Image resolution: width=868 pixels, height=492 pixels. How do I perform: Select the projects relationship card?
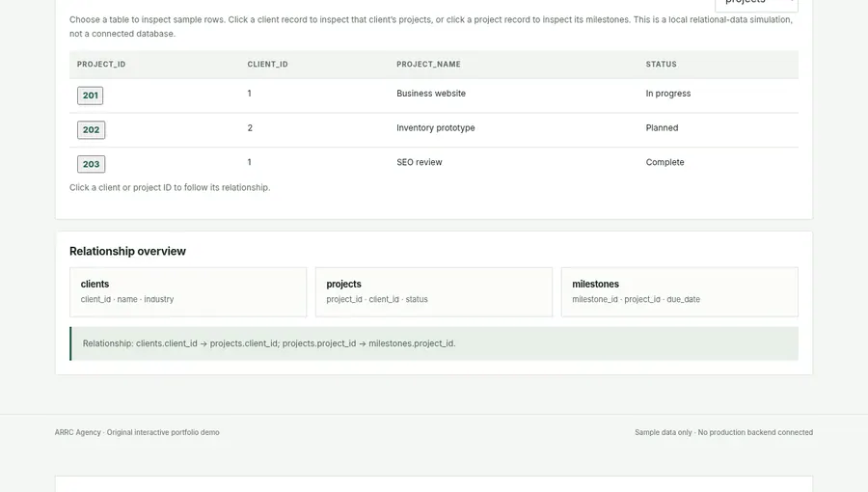(434, 292)
